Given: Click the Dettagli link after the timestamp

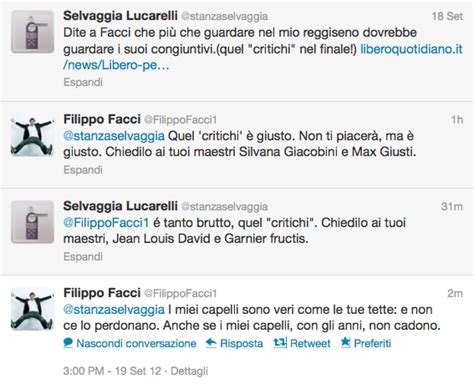Looking at the screenshot, I should click(x=189, y=371).
